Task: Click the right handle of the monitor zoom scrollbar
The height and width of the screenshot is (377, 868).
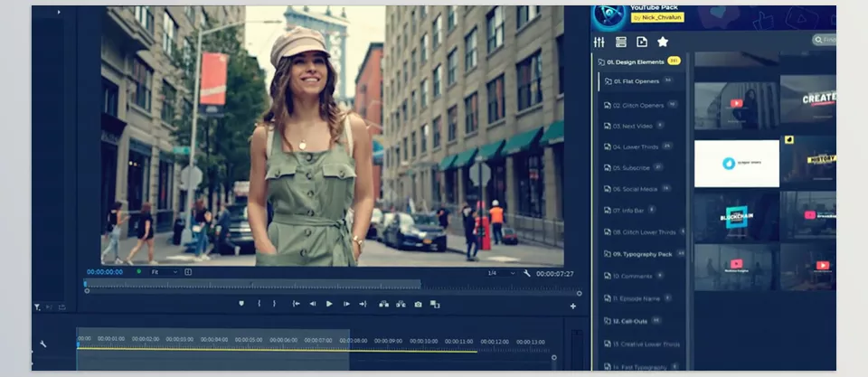Action: (x=579, y=294)
